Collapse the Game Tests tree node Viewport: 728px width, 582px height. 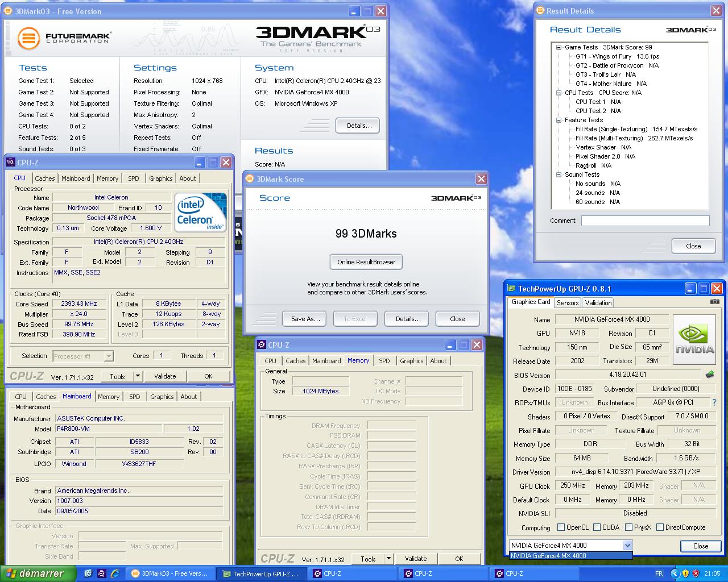[x=559, y=47]
